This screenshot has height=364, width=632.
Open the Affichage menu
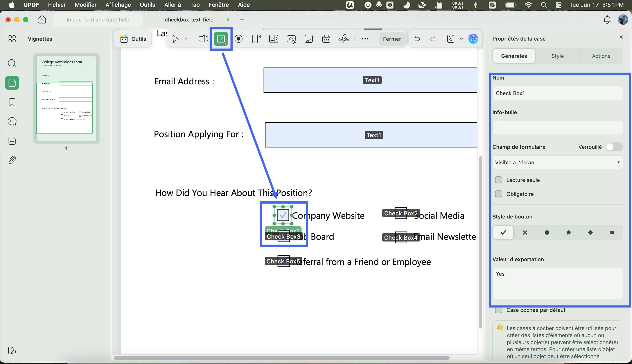[x=118, y=5]
